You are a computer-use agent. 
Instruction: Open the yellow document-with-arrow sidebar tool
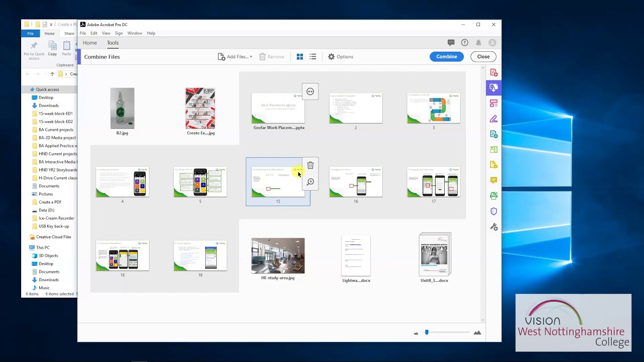pyautogui.click(x=494, y=165)
